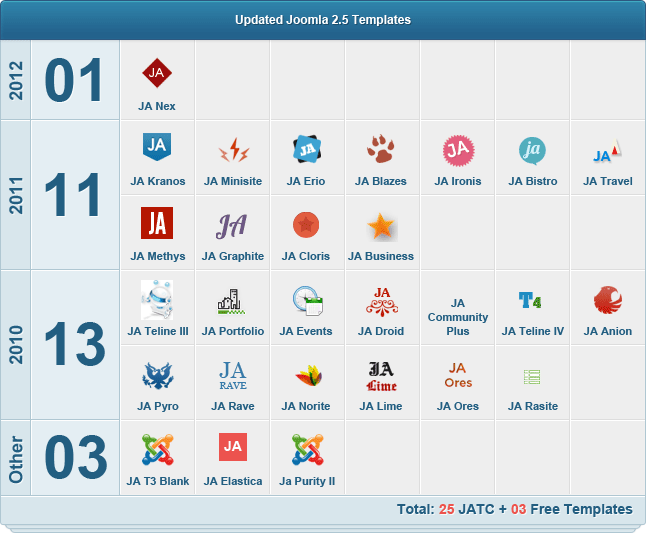The height and width of the screenshot is (533, 646).
Task: Select the JA Anion red bird icon
Action: tap(608, 300)
